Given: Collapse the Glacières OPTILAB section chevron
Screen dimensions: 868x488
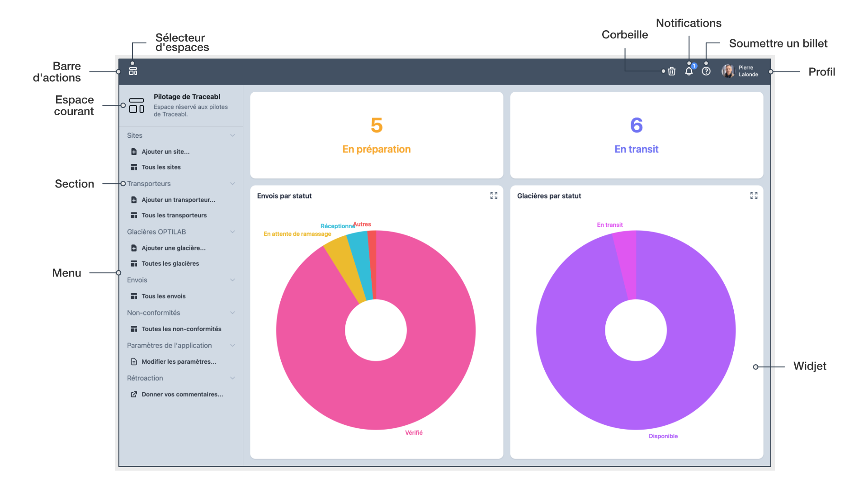Looking at the screenshot, I should [x=232, y=232].
